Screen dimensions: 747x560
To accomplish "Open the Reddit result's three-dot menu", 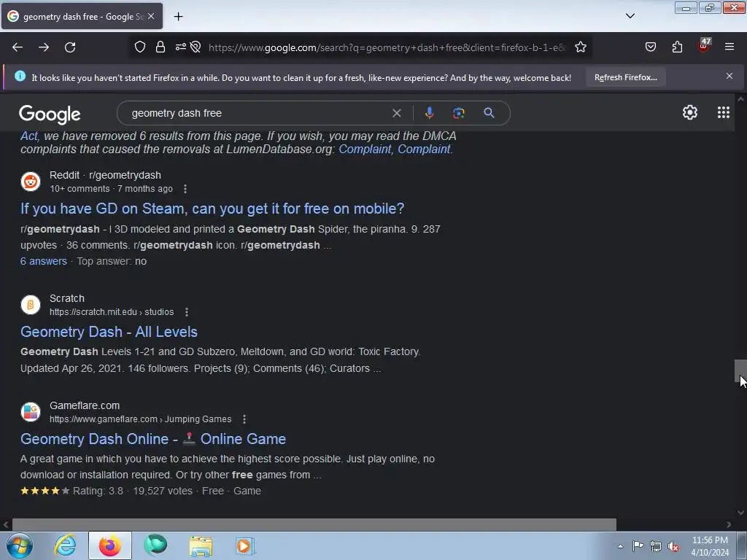I will pyautogui.click(x=185, y=189).
